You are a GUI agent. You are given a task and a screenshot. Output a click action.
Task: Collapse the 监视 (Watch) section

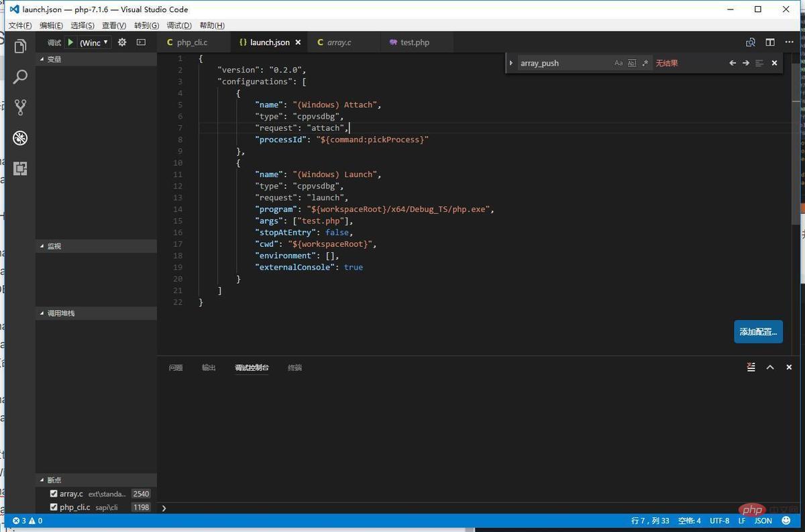pyautogui.click(x=96, y=246)
